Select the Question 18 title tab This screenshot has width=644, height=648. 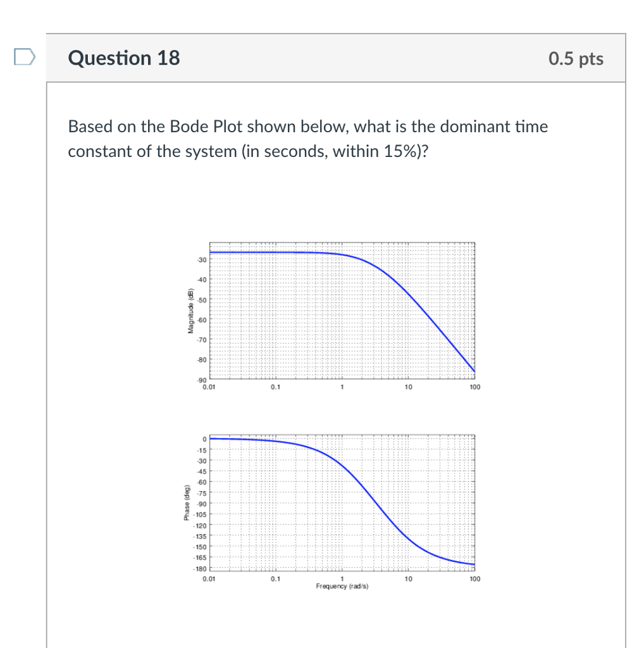pos(124,58)
